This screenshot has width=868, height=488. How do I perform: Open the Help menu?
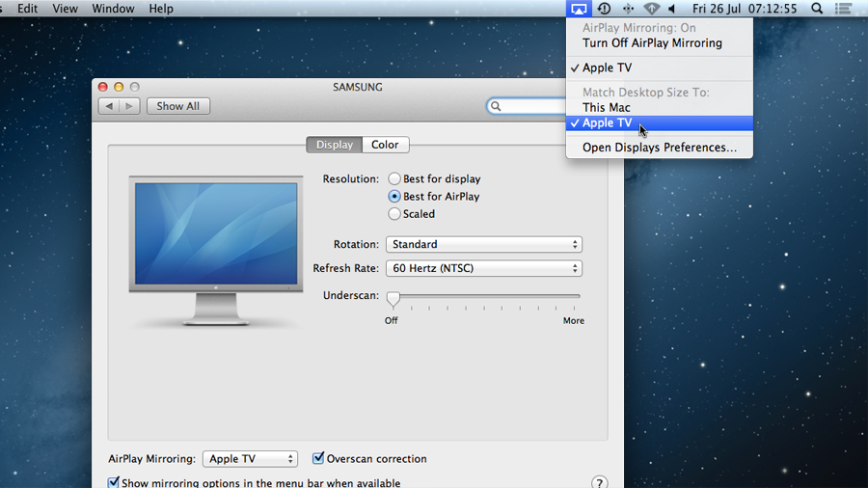tap(161, 9)
